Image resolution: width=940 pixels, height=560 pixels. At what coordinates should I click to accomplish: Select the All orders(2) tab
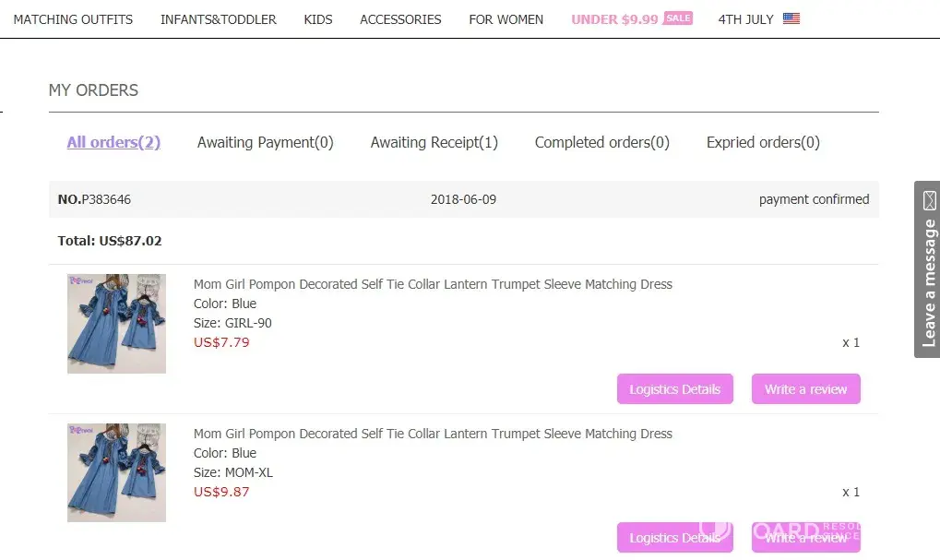click(x=113, y=142)
